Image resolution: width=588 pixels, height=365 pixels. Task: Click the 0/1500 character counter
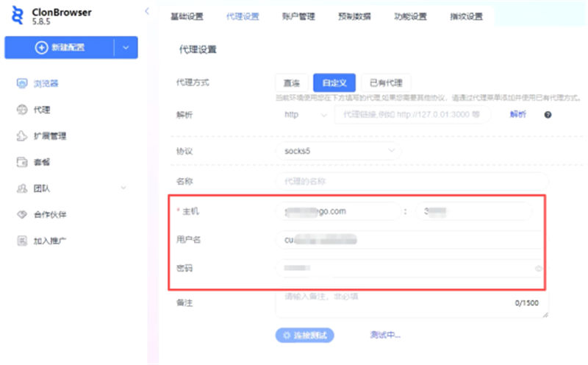(x=526, y=302)
